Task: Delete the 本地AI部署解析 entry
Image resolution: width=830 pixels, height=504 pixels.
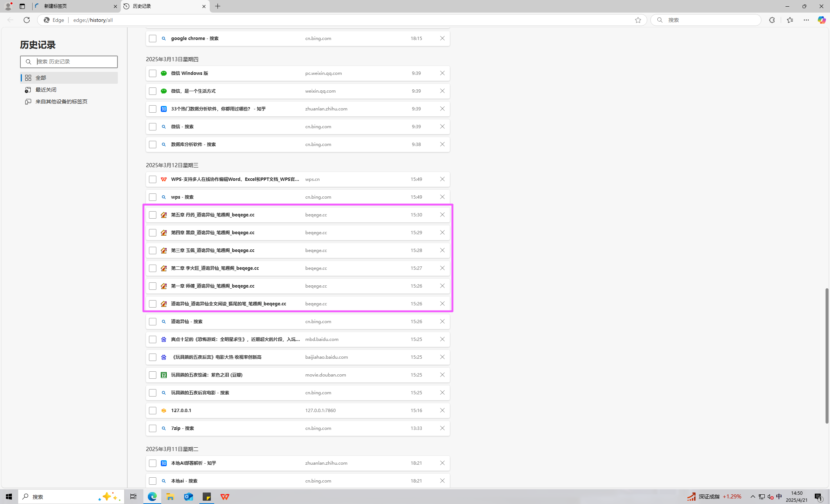Action: tap(442, 463)
